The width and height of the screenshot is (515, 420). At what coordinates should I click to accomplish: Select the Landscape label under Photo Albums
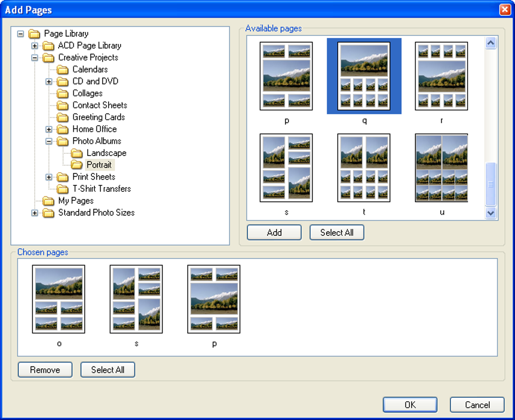tap(107, 152)
